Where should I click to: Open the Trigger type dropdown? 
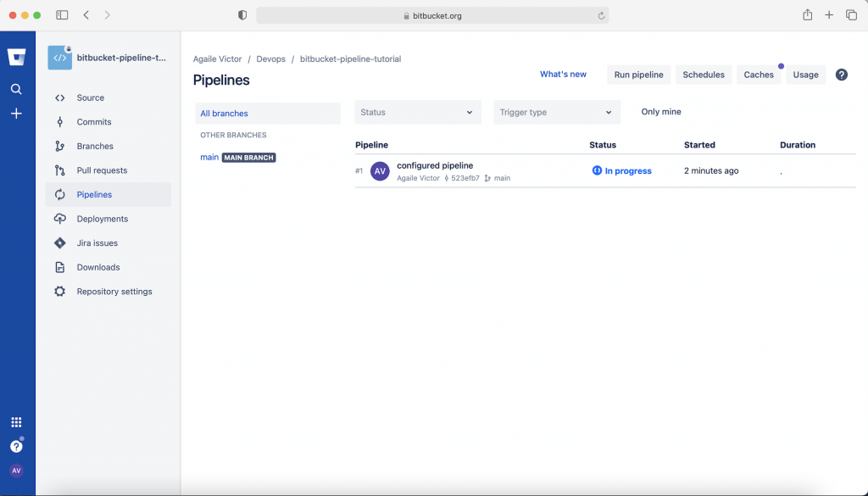pos(557,113)
